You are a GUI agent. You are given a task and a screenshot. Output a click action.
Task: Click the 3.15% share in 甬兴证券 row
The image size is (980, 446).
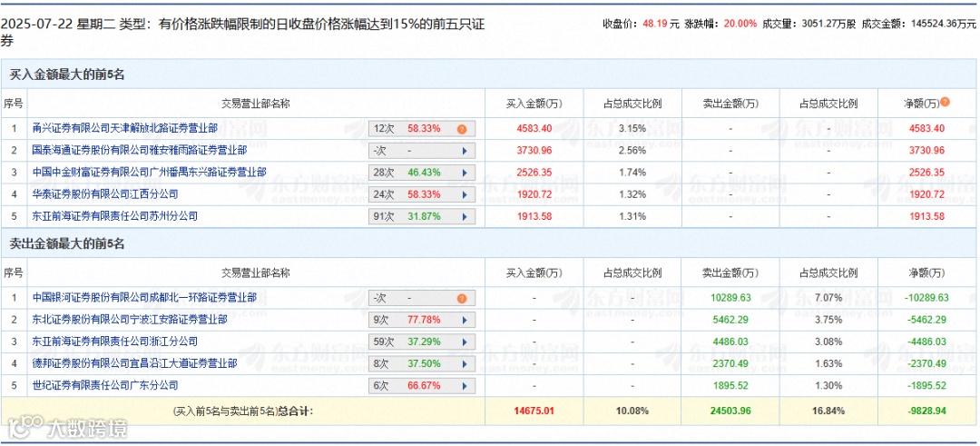click(632, 129)
